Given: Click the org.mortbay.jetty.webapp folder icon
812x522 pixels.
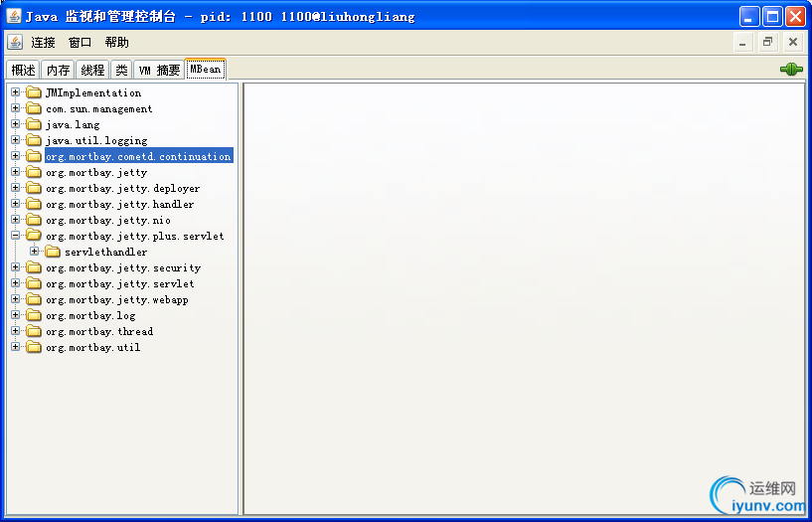Looking at the screenshot, I should [x=34, y=299].
